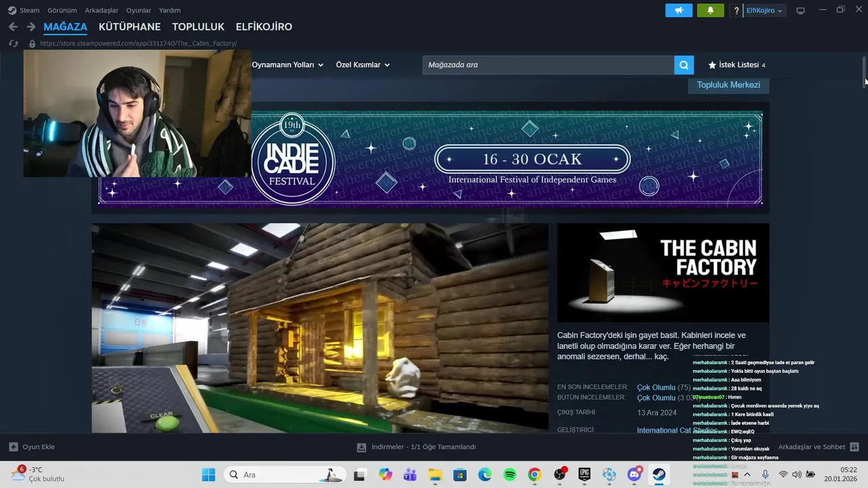Click the downloads icon in the bottom bar
The image size is (868, 488).
click(361, 447)
